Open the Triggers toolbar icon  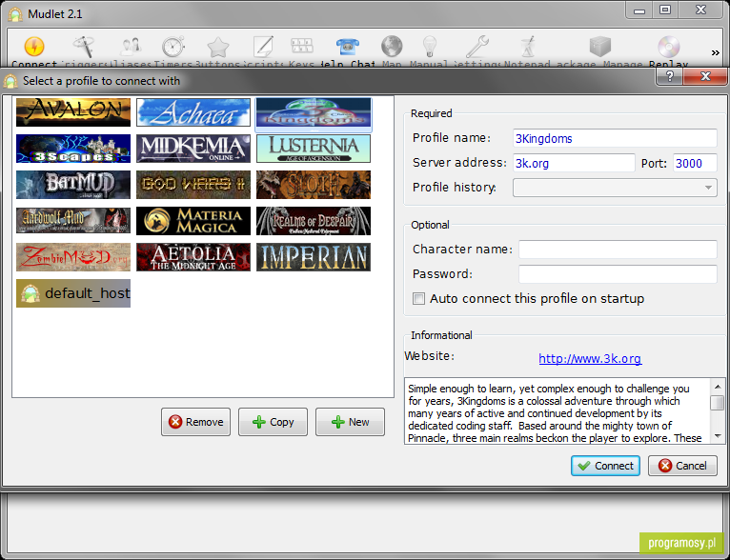pyautogui.click(x=84, y=47)
